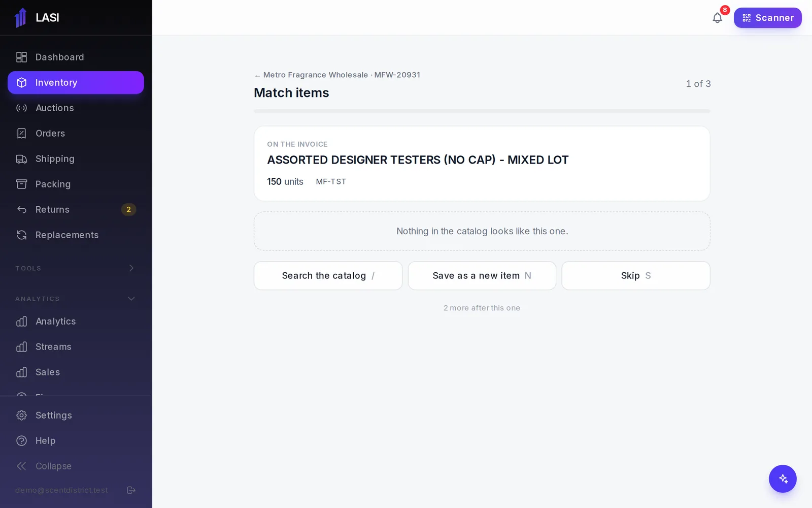
Task: Open the Auctions menu item
Action: 76,108
